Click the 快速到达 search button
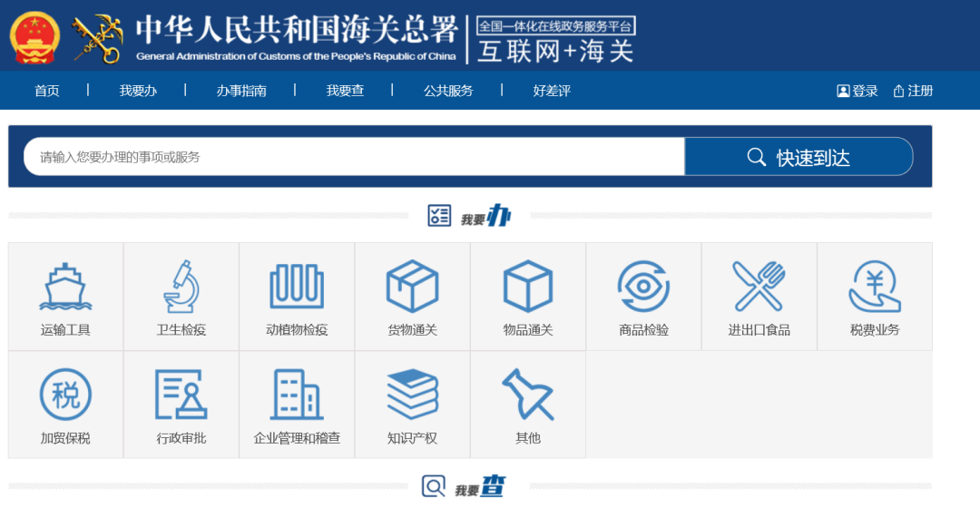 click(x=799, y=157)
